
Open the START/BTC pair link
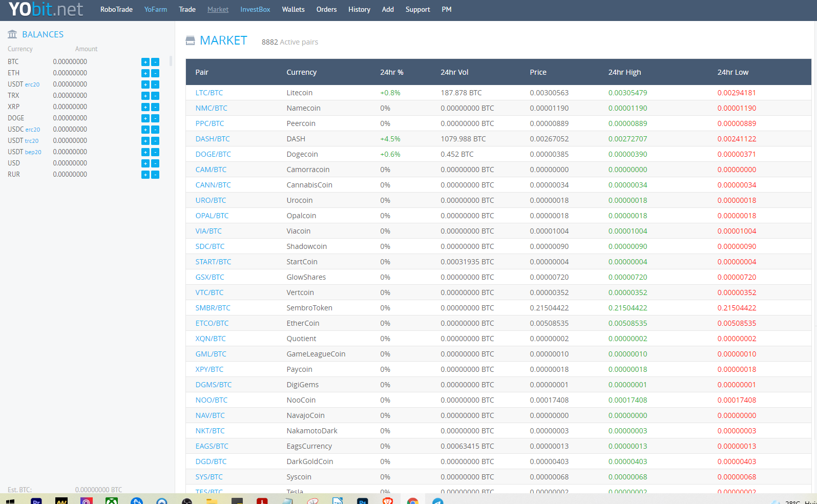(213, 262)
